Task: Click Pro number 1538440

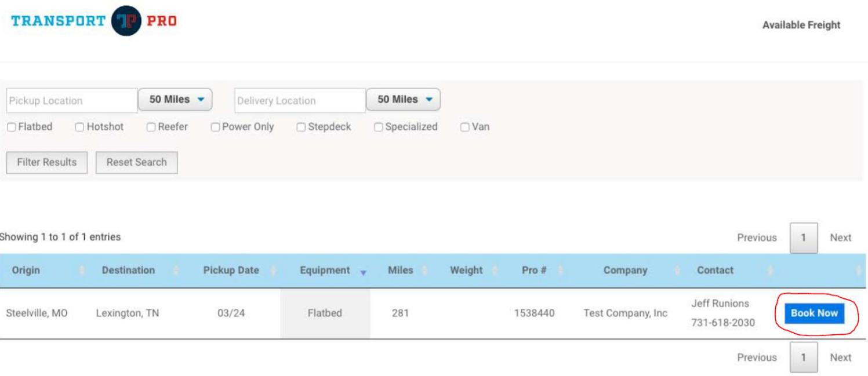Action: (x=534, y=313)
